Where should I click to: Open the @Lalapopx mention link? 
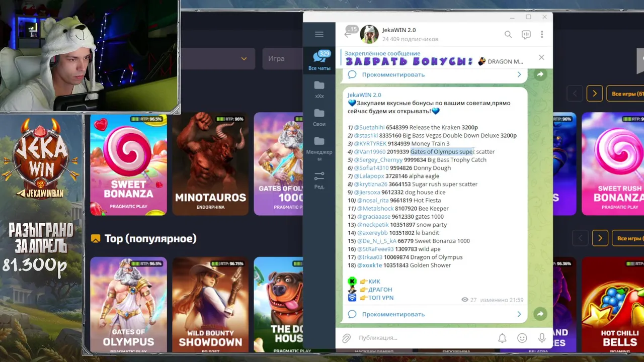tap(369, 176)
